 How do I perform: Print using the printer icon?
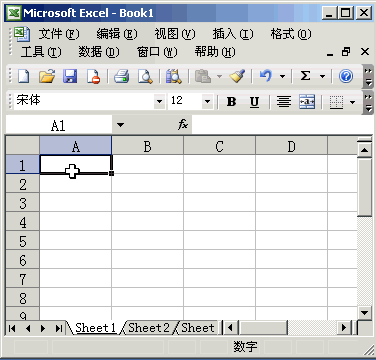click(121, 76)
